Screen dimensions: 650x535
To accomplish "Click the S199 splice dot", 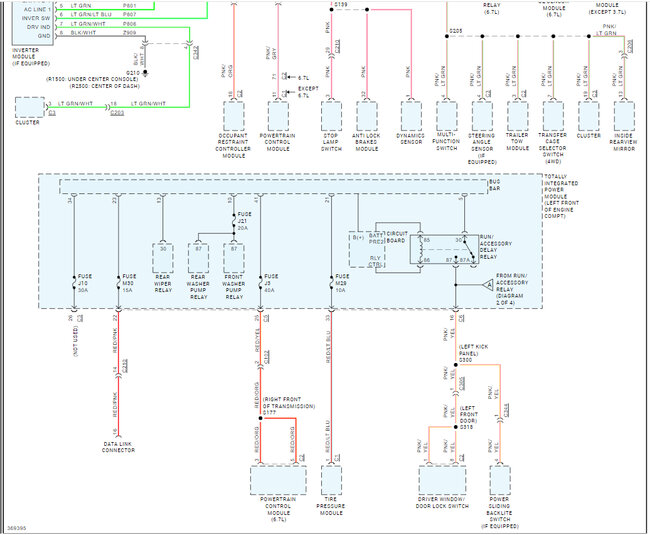I will coord(331,10).
